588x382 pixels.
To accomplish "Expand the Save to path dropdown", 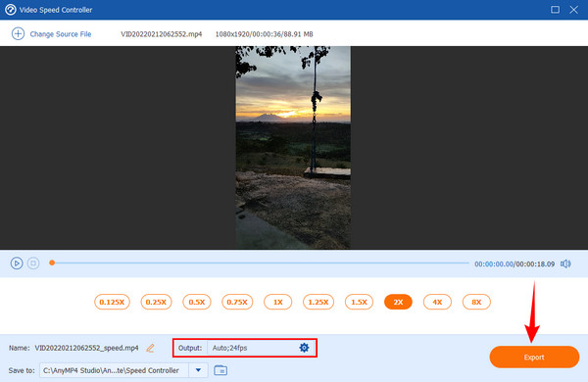I will [x=198, y=370].
